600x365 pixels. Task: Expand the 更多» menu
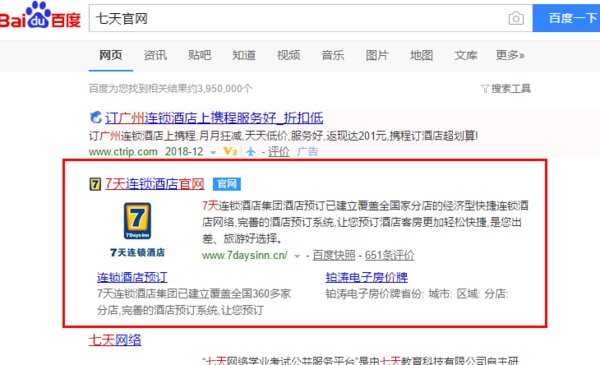[x=510, y=55]
